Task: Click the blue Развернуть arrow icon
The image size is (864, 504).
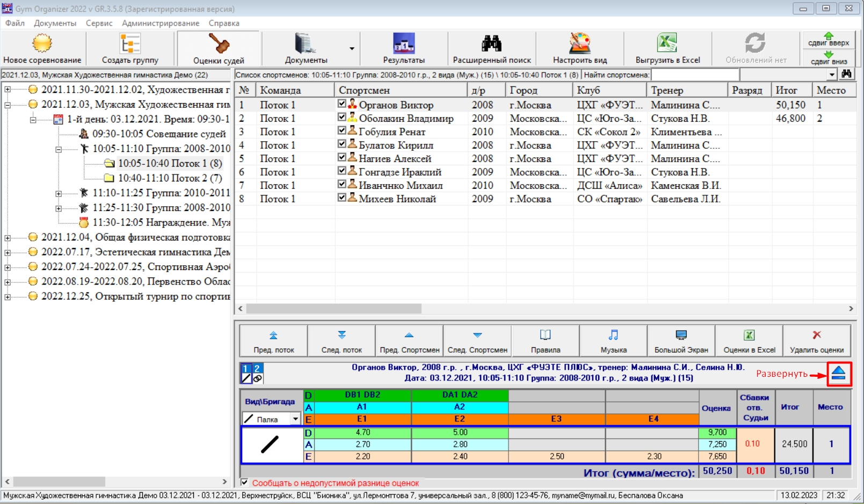Action: pyautogui.click(x=838, y=374)
